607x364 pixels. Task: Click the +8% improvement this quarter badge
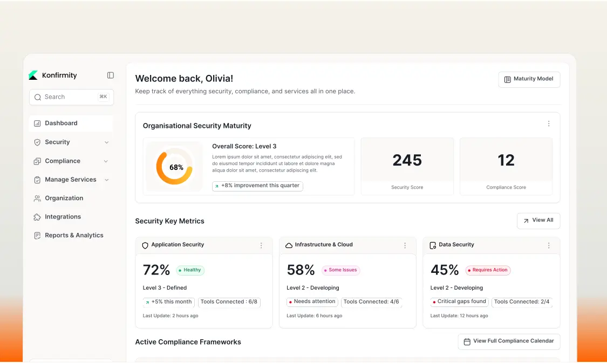[x=257, y=186]
